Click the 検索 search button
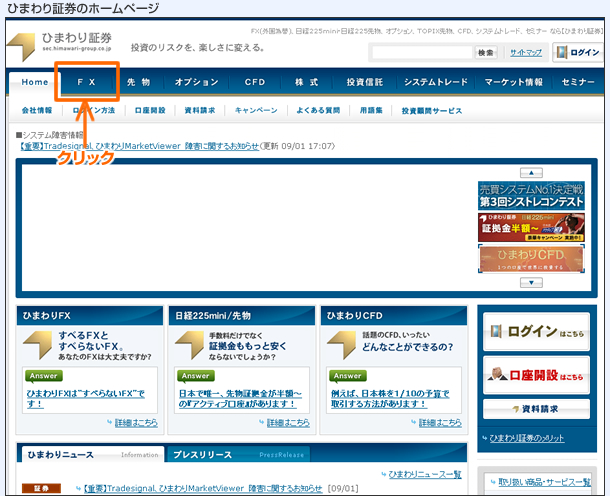Viewport: 610px width, 496px height. pos(486,53)
